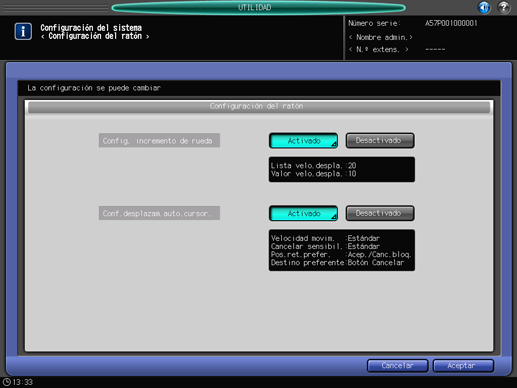The width and height of the screenshot is (517, 388).
Task: Click the serial number A57P001000001
Action: pyautogui.click(x=451, y=23)
